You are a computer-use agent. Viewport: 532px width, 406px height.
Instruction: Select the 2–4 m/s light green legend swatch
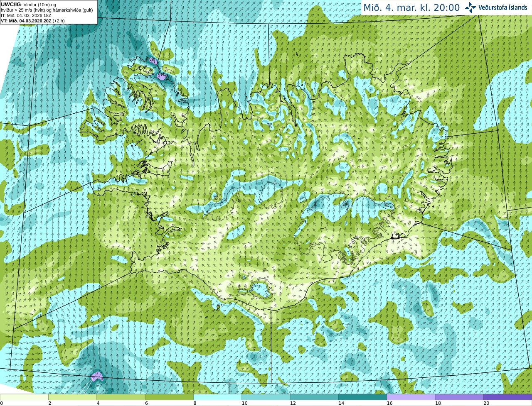pyautogui.click(x=72, y=397)
